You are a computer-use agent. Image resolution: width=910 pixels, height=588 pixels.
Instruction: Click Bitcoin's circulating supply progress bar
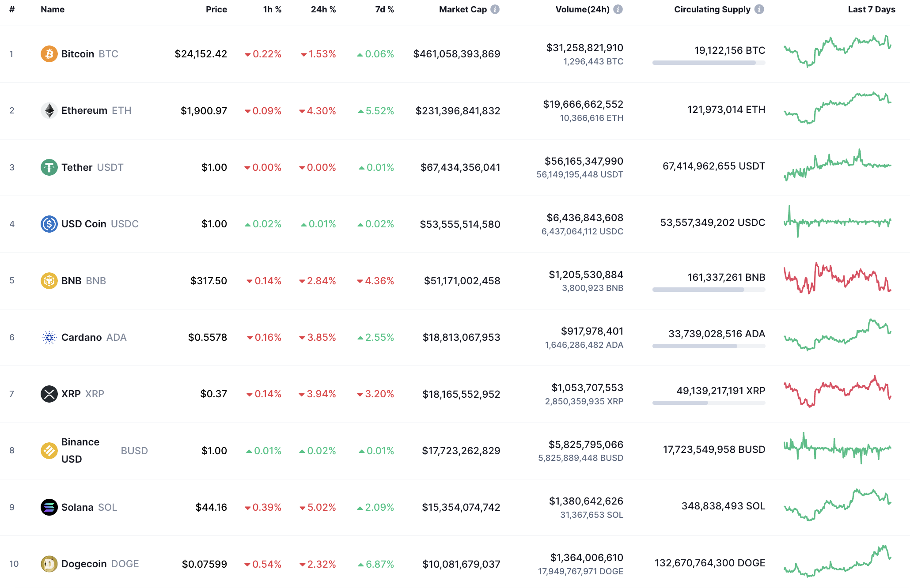[708, 63]
